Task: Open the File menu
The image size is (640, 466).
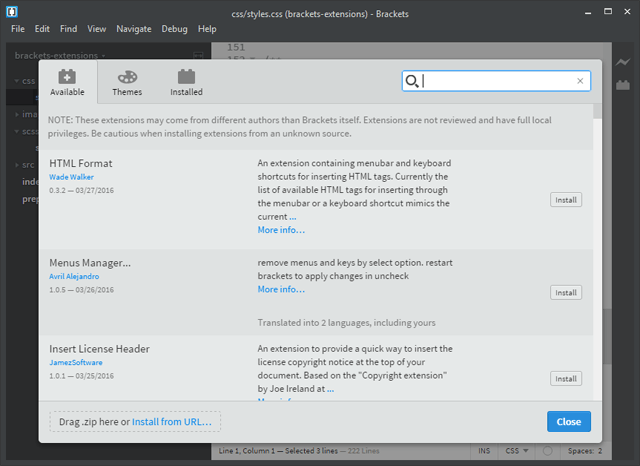Action: (18, 29)
